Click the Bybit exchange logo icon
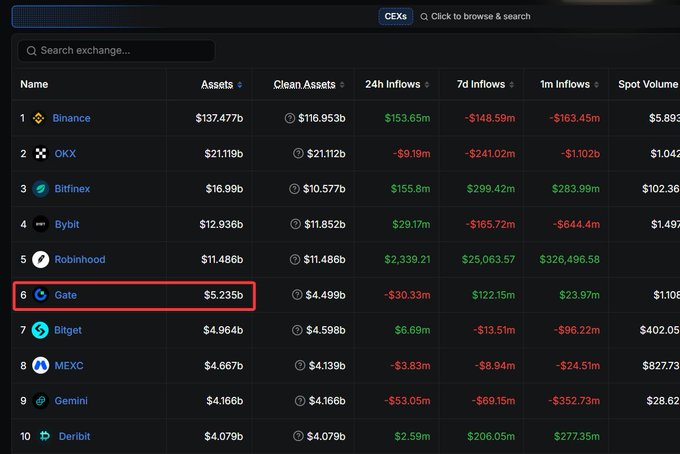This screenshot has width=680, height=454. click(x=41, y=224)
